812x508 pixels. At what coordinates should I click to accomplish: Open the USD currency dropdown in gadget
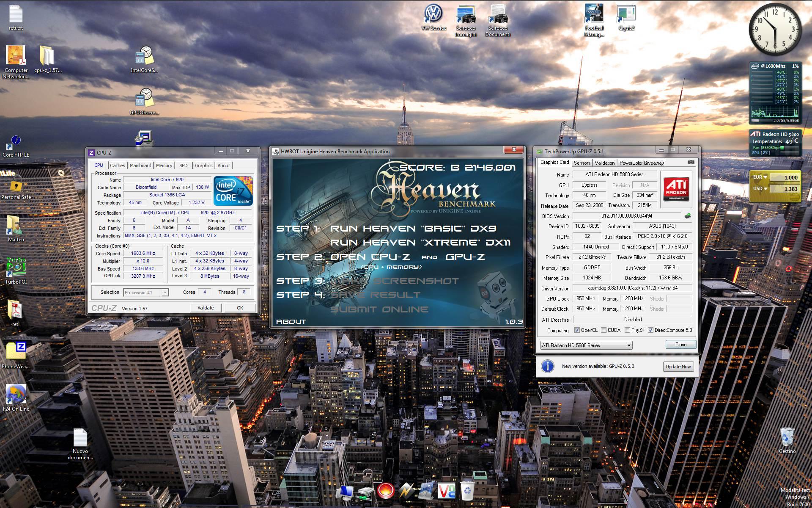click(x=760, y=189)
